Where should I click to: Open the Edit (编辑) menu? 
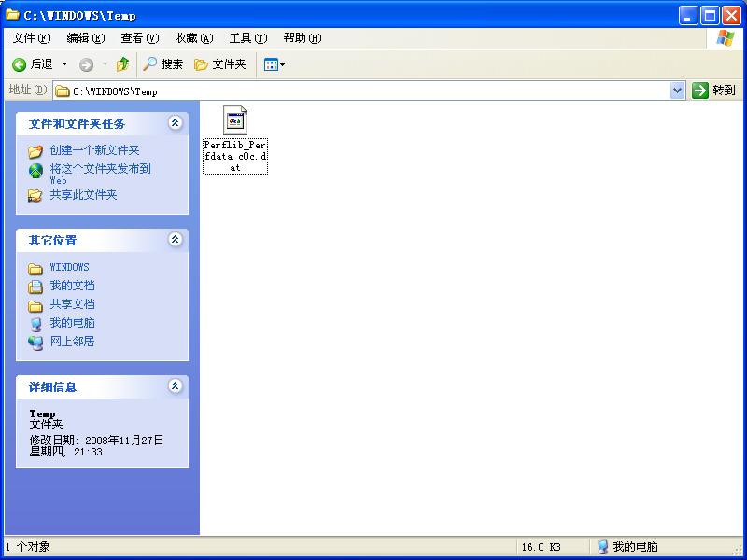86,38
